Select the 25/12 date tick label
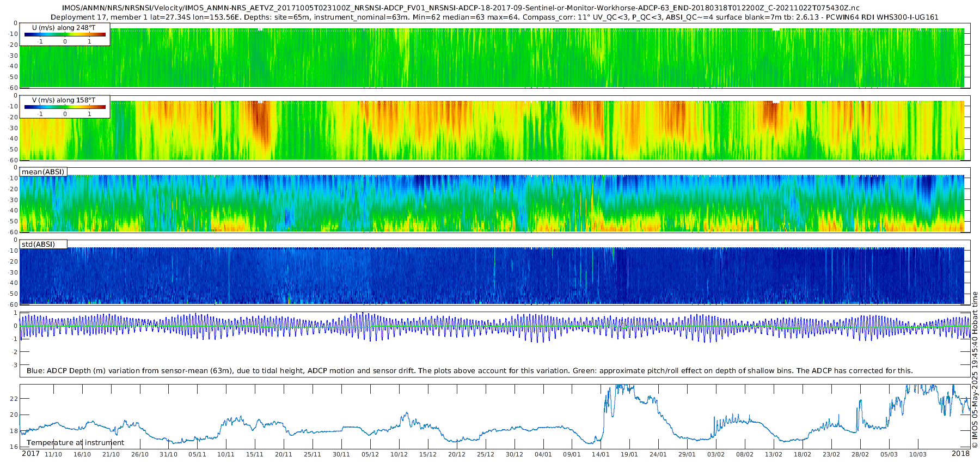Screen dimensions: 980x463 pos(486,454)
